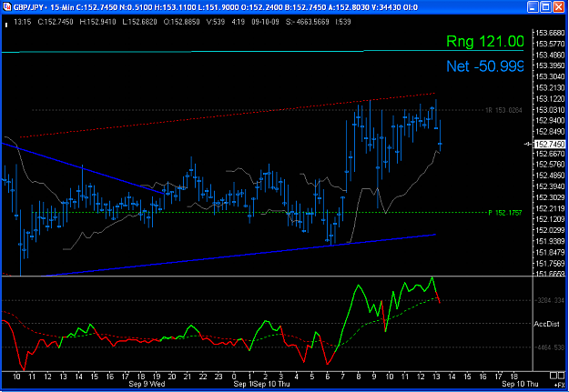The image size is (569, 392).
Task: Click the V:539 volume readout in data line
Action: click(x=216, y=22)
